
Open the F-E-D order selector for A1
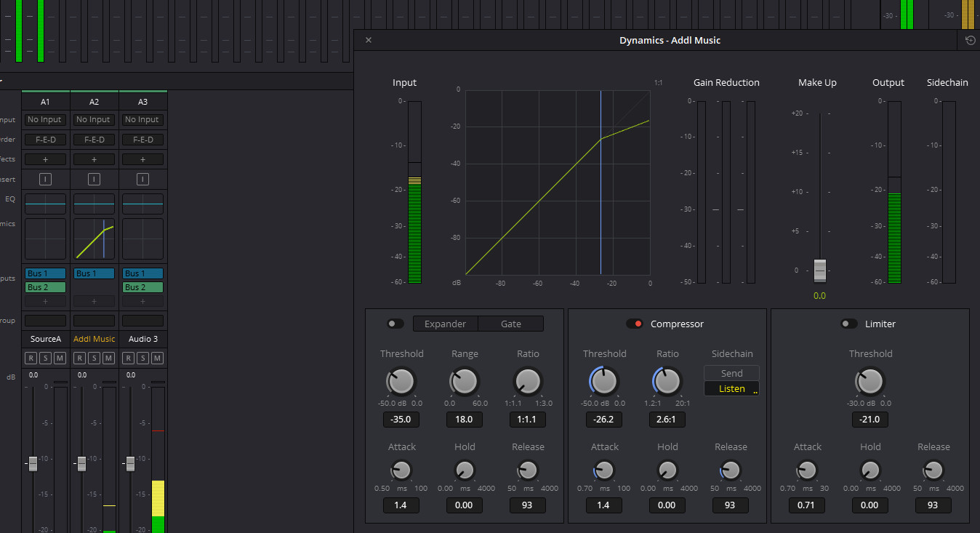pos(45,140)
